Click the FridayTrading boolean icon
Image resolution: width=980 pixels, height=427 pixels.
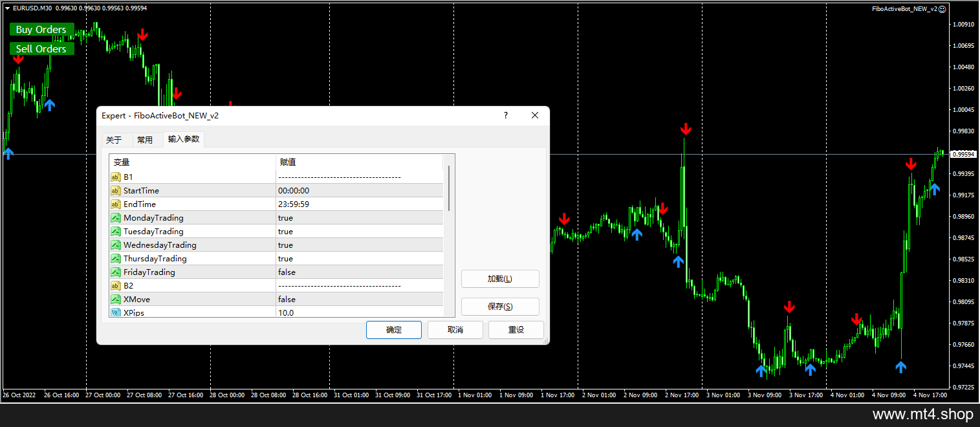tap(116, 272)
